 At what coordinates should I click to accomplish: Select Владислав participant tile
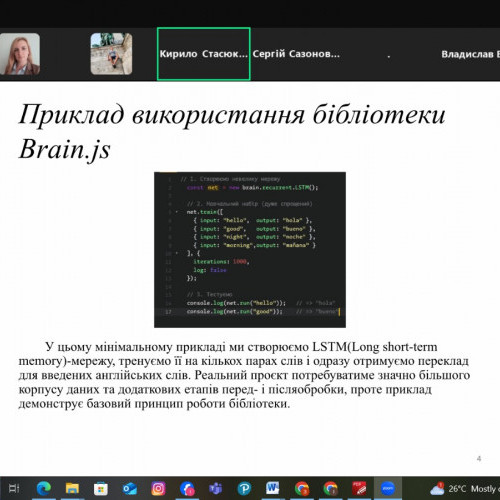pos(471,54)
